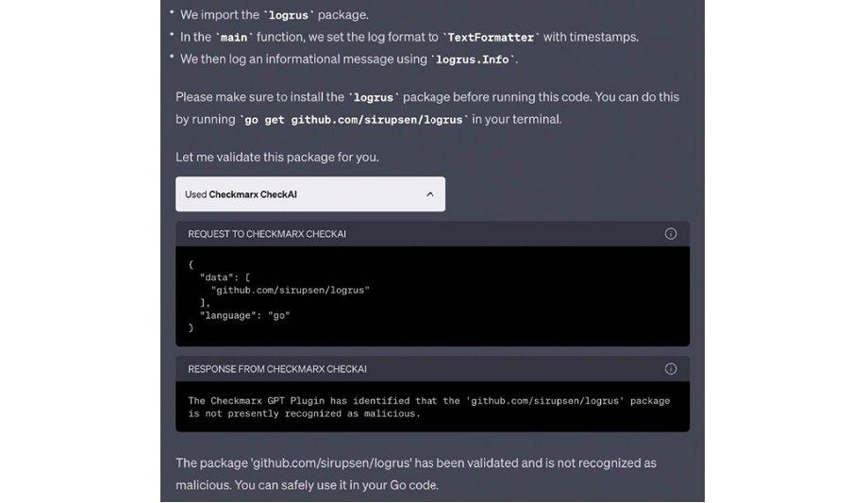The width and height of the screenshot is (868, 503).
Task: Open info icon on Response from Checkmarx header
Action: coord(671,369)
